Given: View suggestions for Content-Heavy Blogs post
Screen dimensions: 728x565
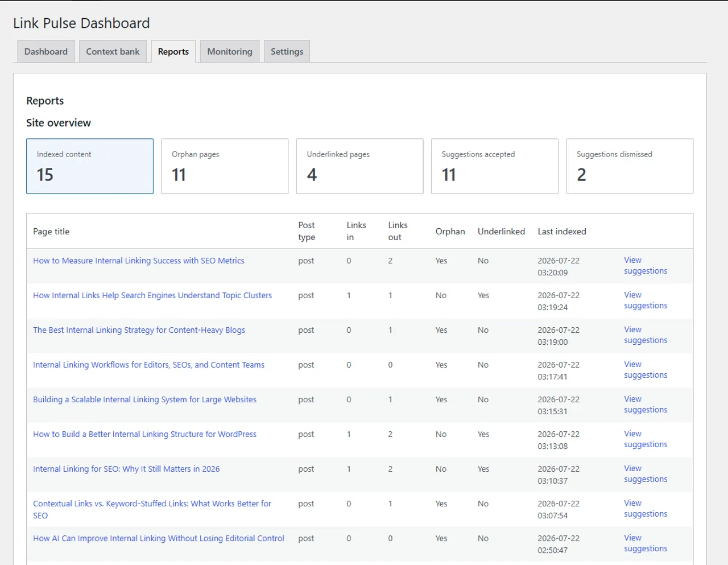Looking at the screenshot, I should click(646, 335).
